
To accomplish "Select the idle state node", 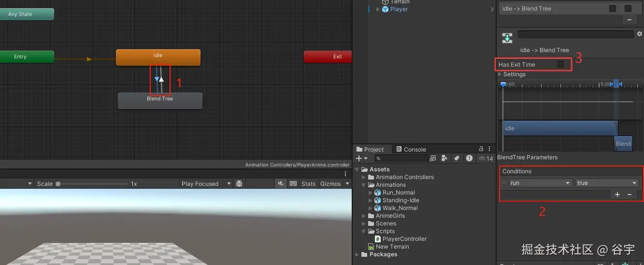I will click(x=158, y=57).
